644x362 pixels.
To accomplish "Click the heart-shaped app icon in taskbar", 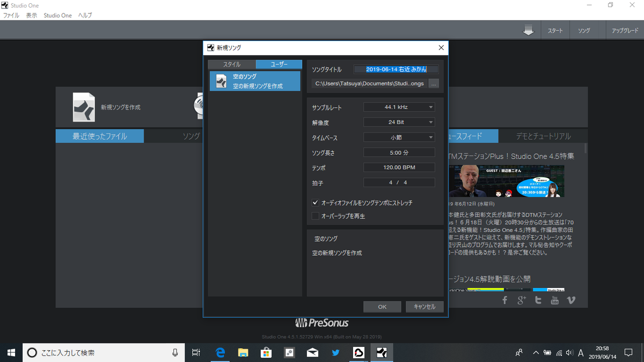I will click(359, 352).
